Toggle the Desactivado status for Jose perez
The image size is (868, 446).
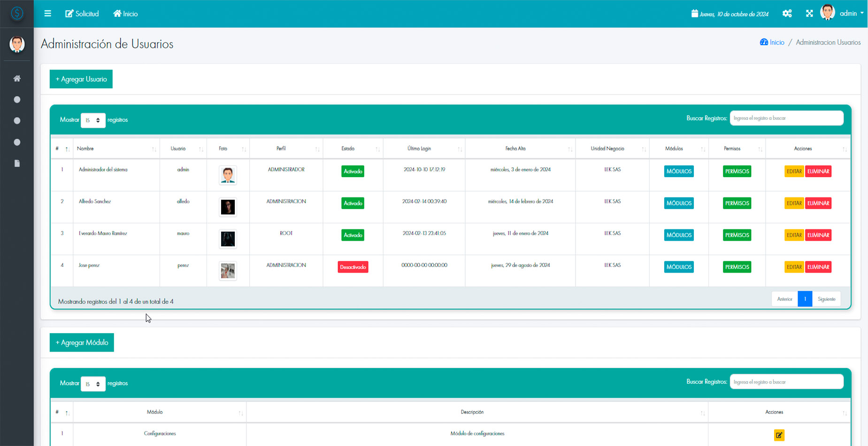click(353, 267)
